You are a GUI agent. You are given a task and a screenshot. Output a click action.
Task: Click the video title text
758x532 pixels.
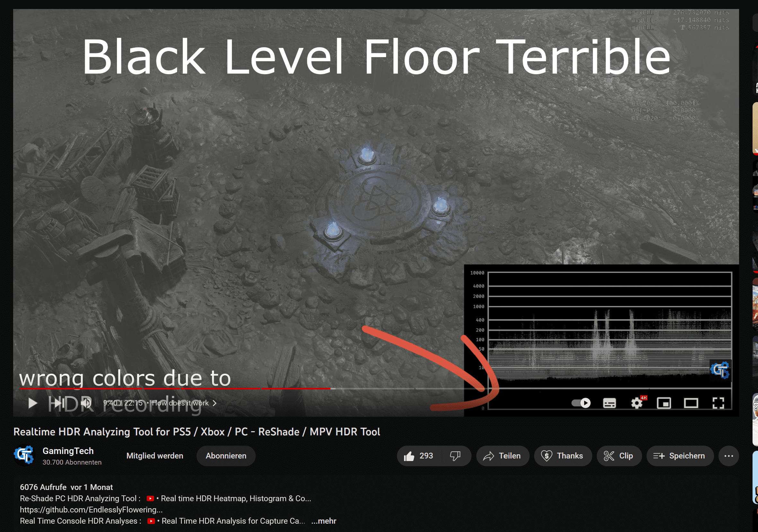point(197,432)
